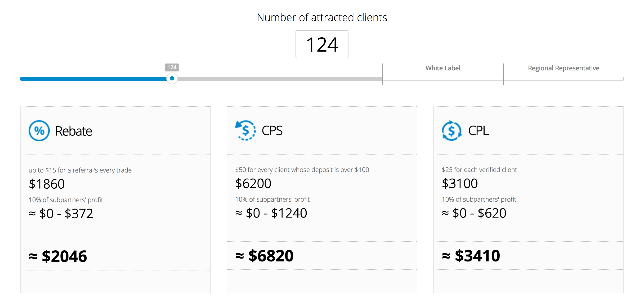Click the attracted clients number field
This screenshot has width=644, height=308.
point(322,44)
